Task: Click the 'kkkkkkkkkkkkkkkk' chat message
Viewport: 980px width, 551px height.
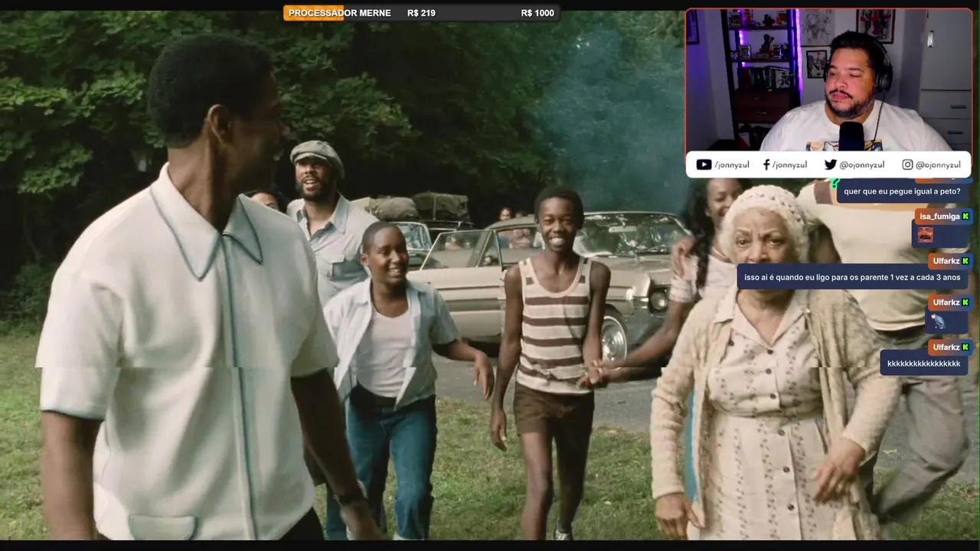Action: pos(924,364)
